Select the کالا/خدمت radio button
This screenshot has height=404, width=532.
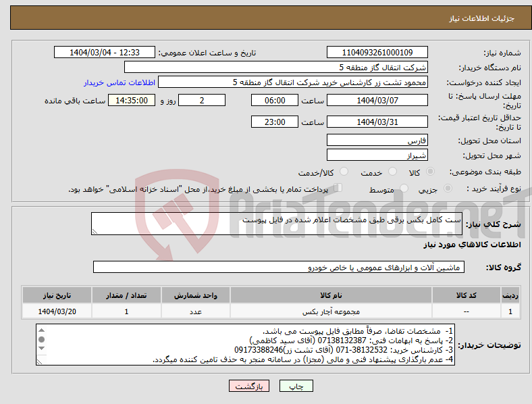click(344, 172)
